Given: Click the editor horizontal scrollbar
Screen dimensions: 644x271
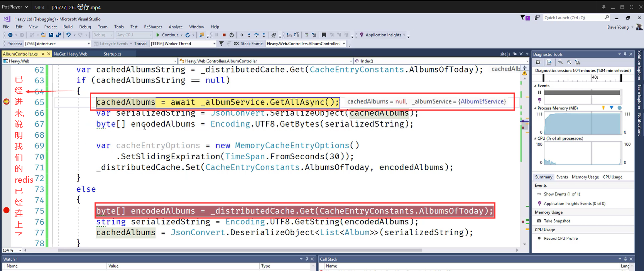Looking at the screenshot, I should pyautogui.click(x=240, y=250).
